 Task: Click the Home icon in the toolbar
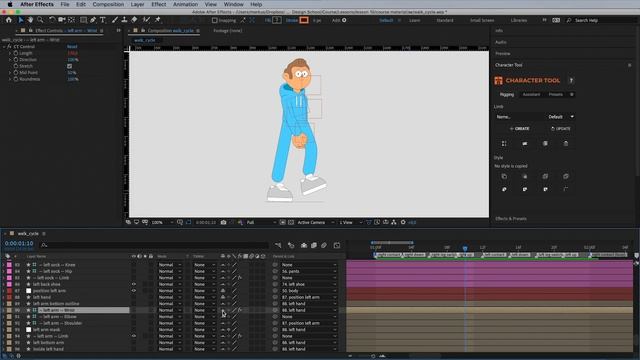pyautogui.click(x=9, y=20)
